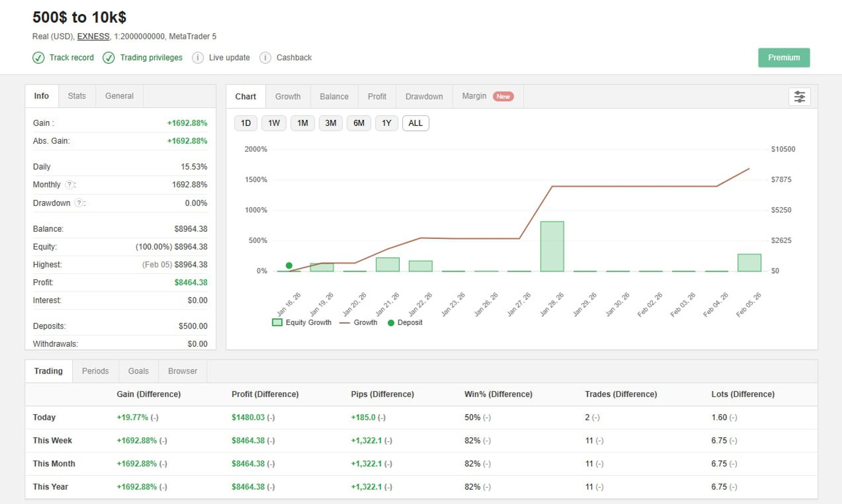Open the Goals tab
Image resolution: width=842 pixels, height=504 pixels.
(x=139, y=371)
